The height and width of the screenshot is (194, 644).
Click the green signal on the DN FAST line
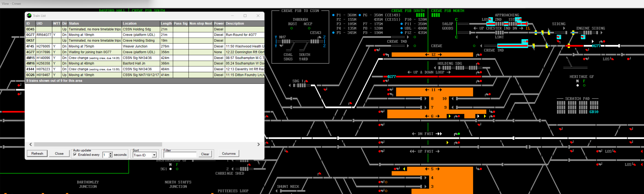pyautogui.click(x=459, y=134)
